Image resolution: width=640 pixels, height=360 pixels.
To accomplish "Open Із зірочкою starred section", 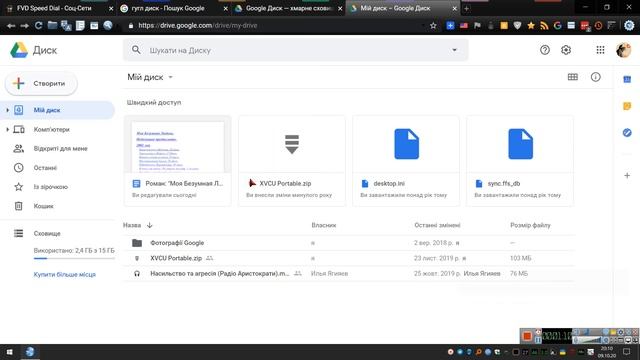I will (x=51, y=187).
